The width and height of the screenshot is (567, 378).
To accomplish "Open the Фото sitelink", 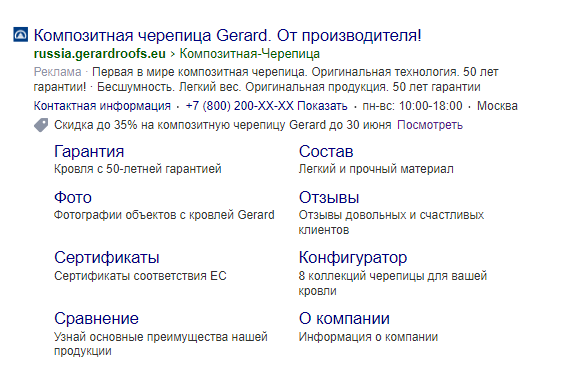I will (73, 198).
